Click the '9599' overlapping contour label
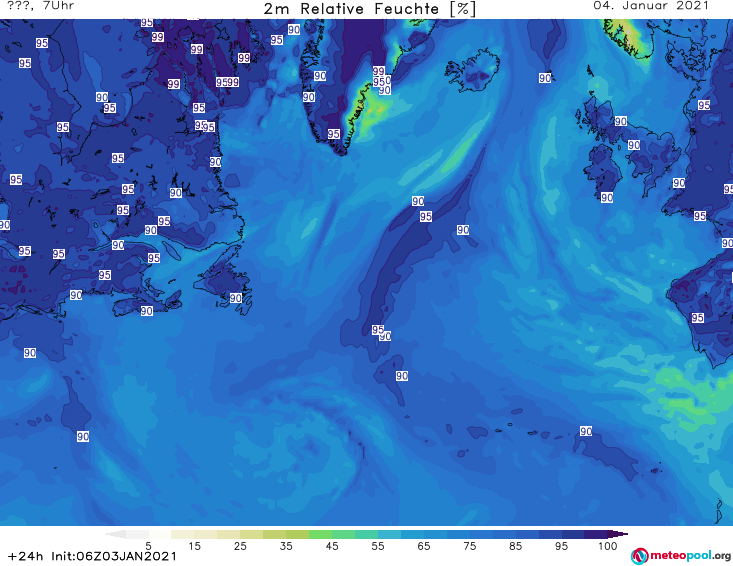733x566 pixels. click(227, 82)
